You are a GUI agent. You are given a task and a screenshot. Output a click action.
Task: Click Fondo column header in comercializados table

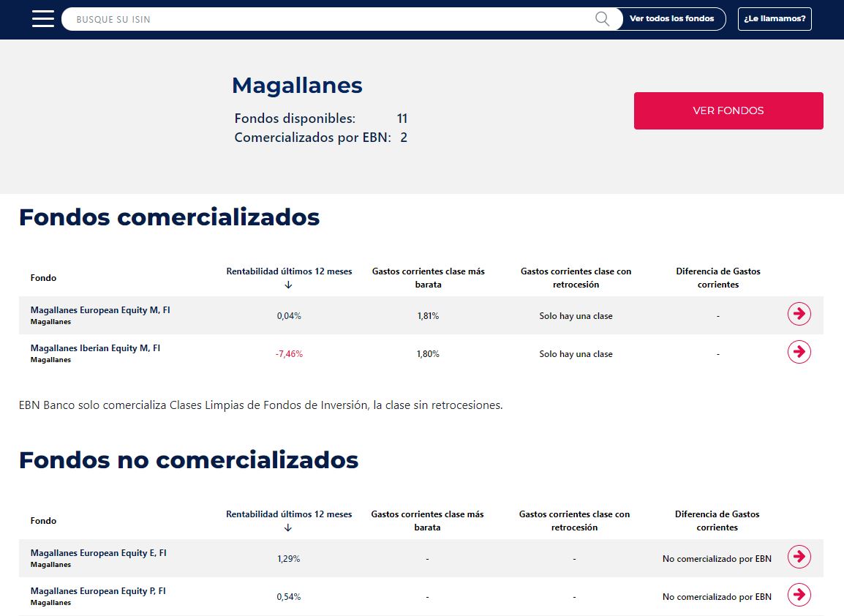coord(44,278)
